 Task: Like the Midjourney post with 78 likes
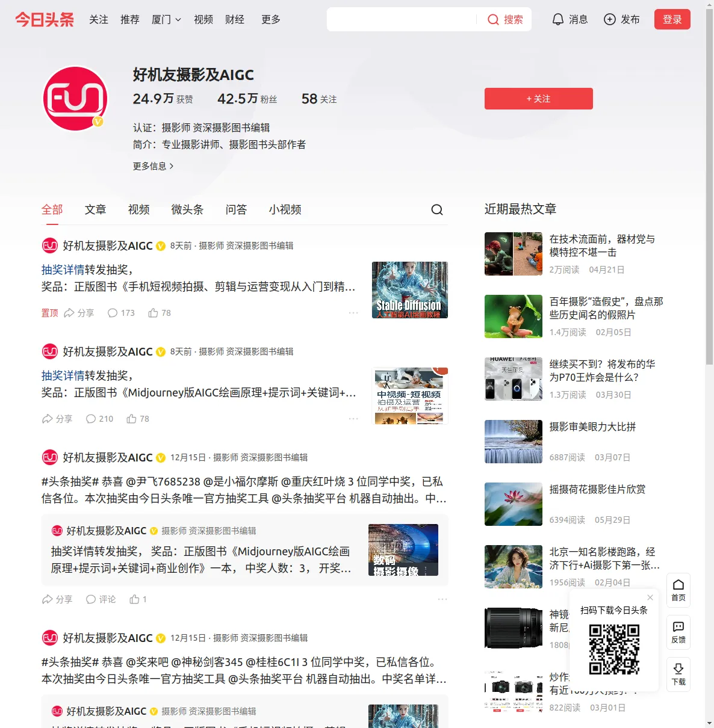click(x=138, y=419)
